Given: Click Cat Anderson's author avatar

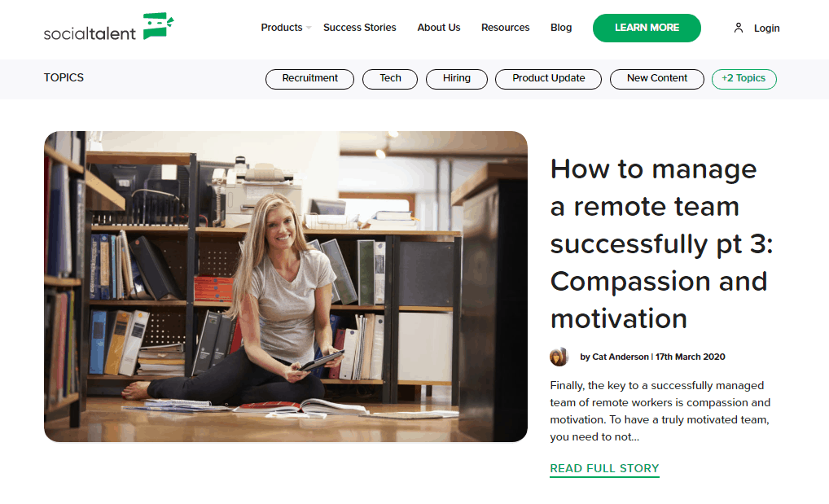Looking at the screenshot, I should tap(559, 357).
